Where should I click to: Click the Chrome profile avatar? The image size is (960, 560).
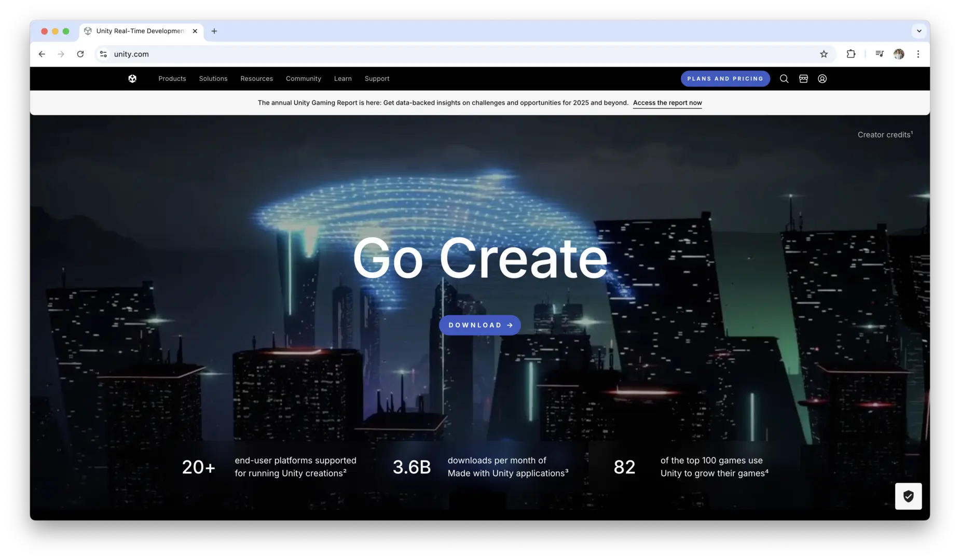click(899, 54)
